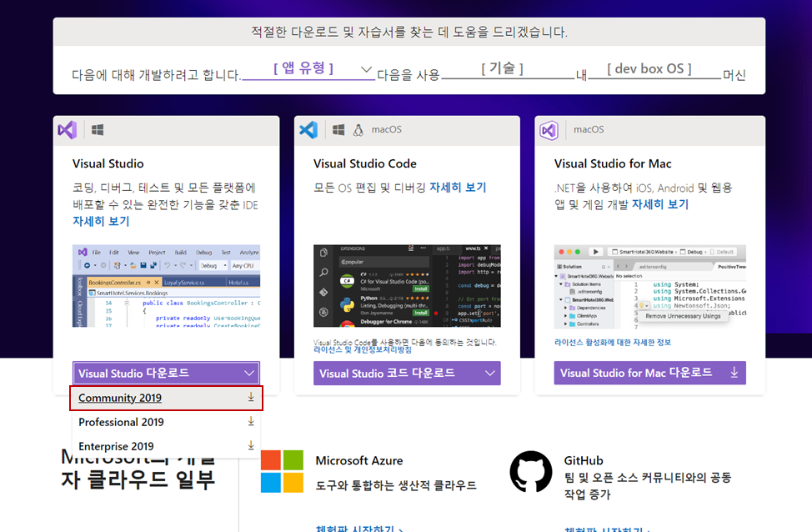Click the Linux penguin icon on VS Code card
Viewport: 812px width, 532px height.
click(x=358, y=130)
